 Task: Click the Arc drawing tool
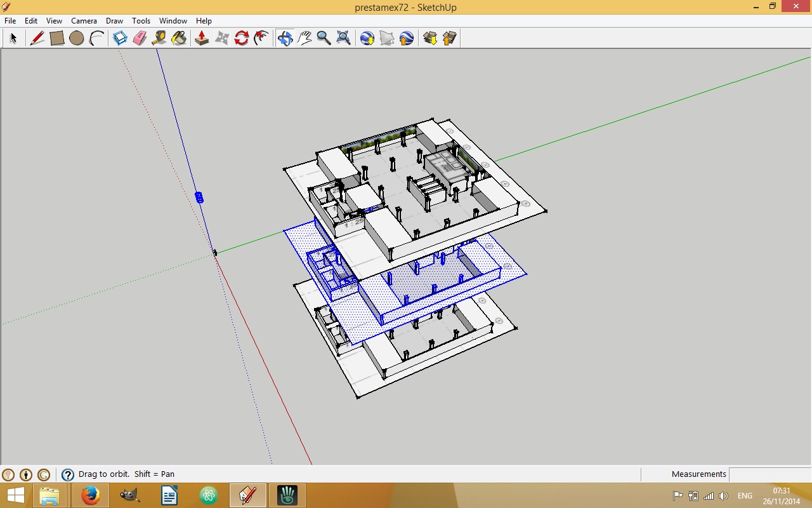click(x=96, y=38)
